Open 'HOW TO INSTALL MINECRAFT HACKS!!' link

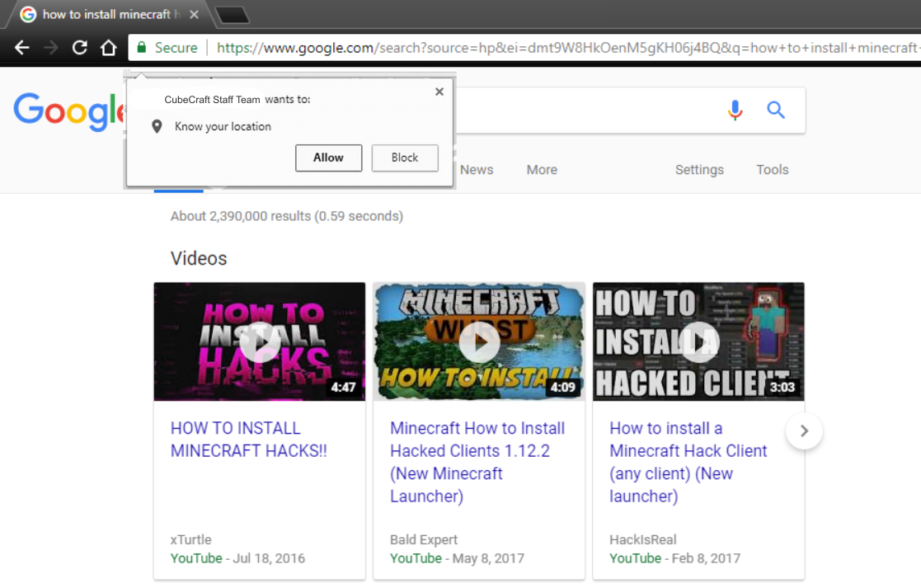pyautogui.click(x=248, y=440)
